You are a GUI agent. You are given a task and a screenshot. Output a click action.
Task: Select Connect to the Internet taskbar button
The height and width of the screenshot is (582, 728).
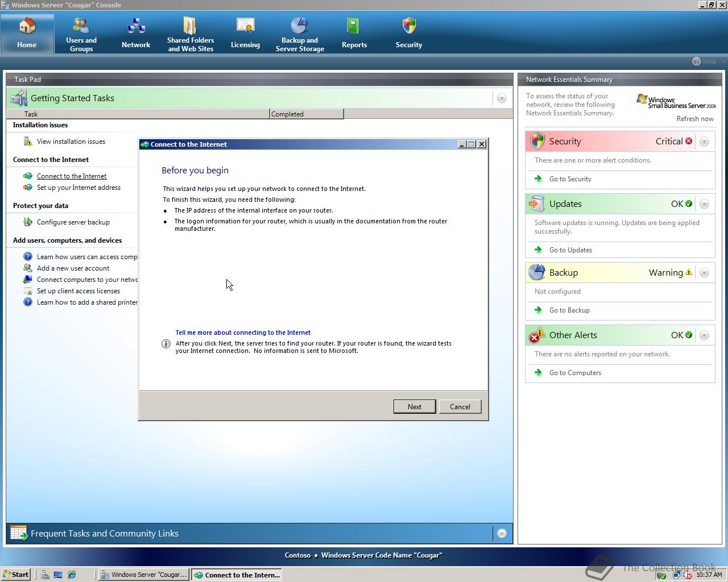[237, 575]
